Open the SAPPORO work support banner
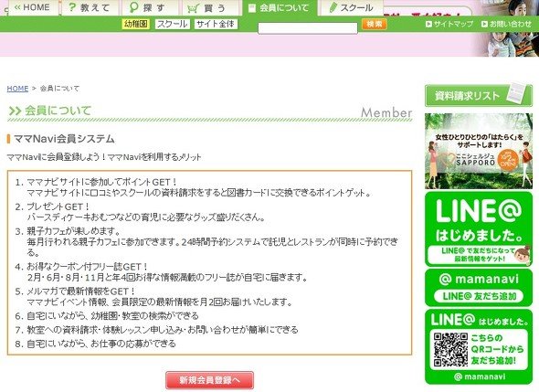This screenshot has height=392, width=539. [479, 151]
